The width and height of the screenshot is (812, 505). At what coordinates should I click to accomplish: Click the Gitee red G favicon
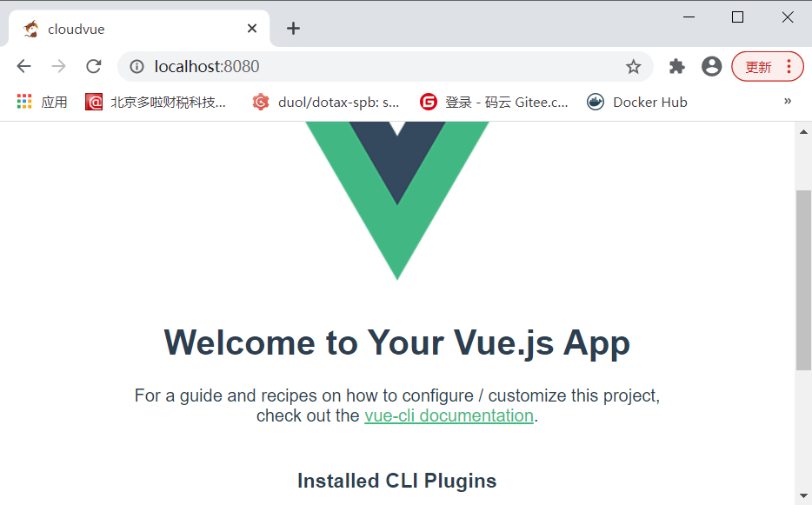[x=429, y=102]
